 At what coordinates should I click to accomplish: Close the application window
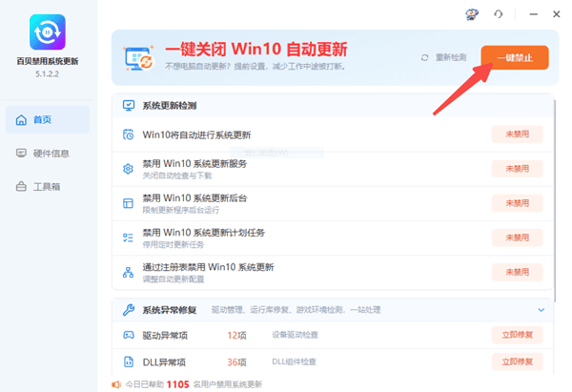pos(557,14)
